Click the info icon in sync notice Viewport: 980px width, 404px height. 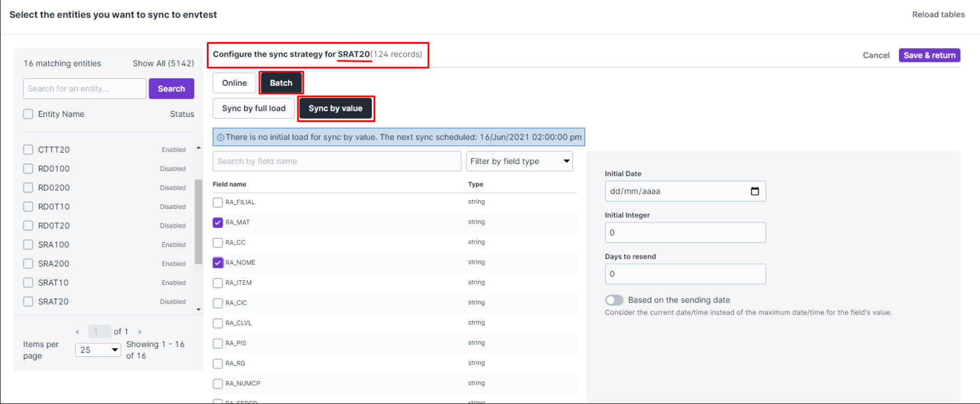click(x=220, y=137)
